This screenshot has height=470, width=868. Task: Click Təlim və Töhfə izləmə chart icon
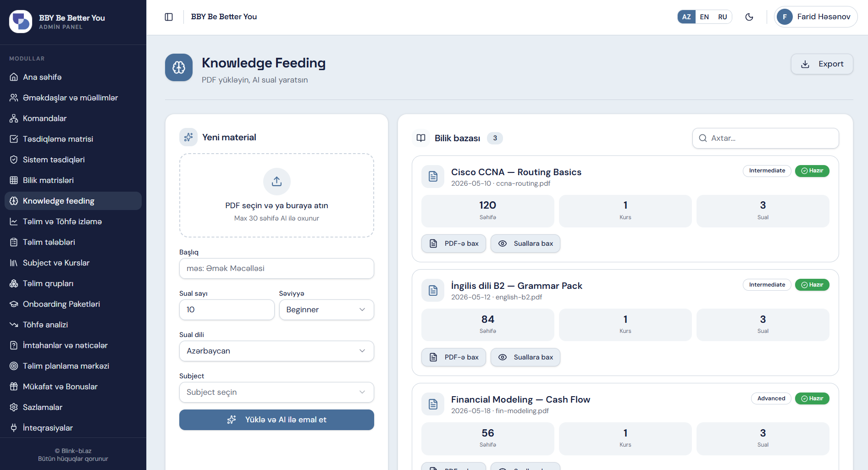tap(14, 221)
